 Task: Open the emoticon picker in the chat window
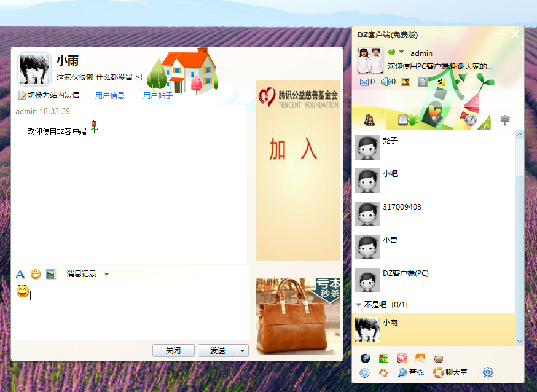(35, 275)
